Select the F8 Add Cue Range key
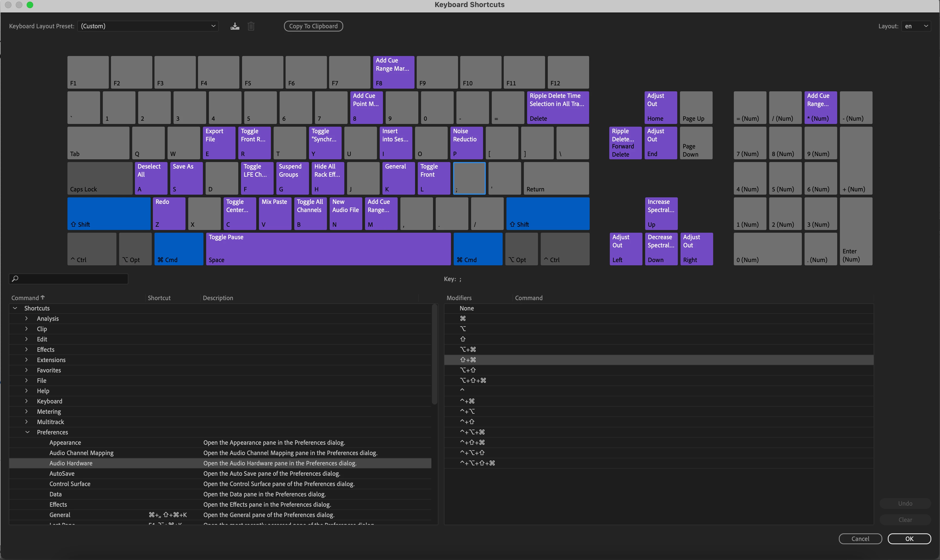The image size is (940, 560). (393, 72)
